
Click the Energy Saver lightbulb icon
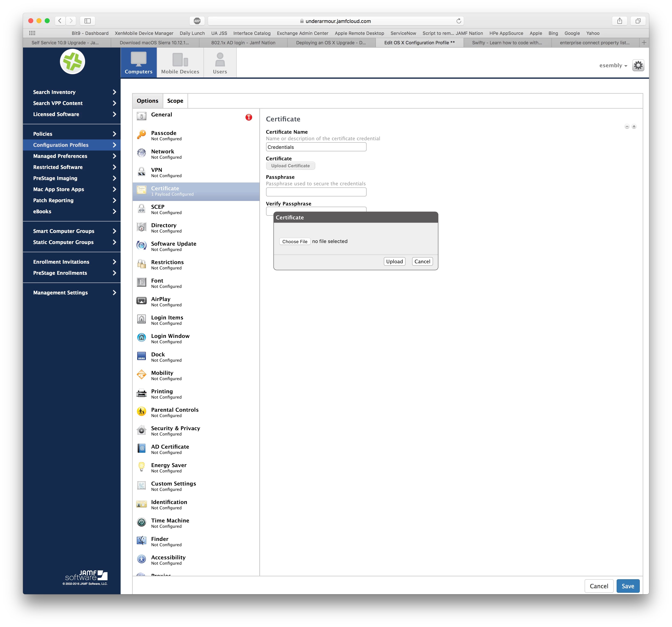(x=141, y=467)
